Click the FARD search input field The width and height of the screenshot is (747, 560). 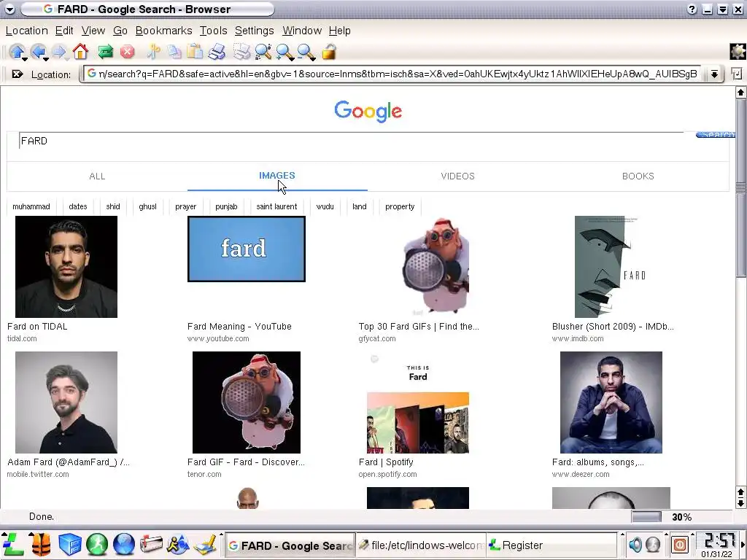(351, 141)
